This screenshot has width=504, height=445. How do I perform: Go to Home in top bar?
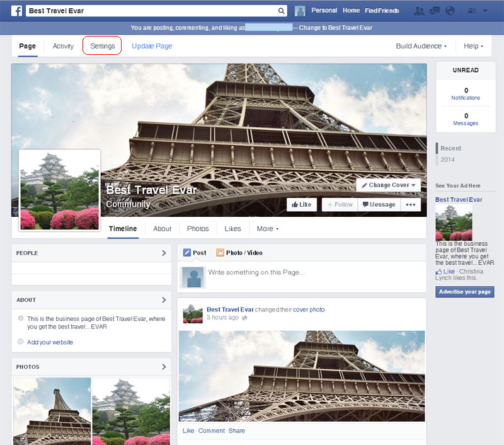[351, 10]
